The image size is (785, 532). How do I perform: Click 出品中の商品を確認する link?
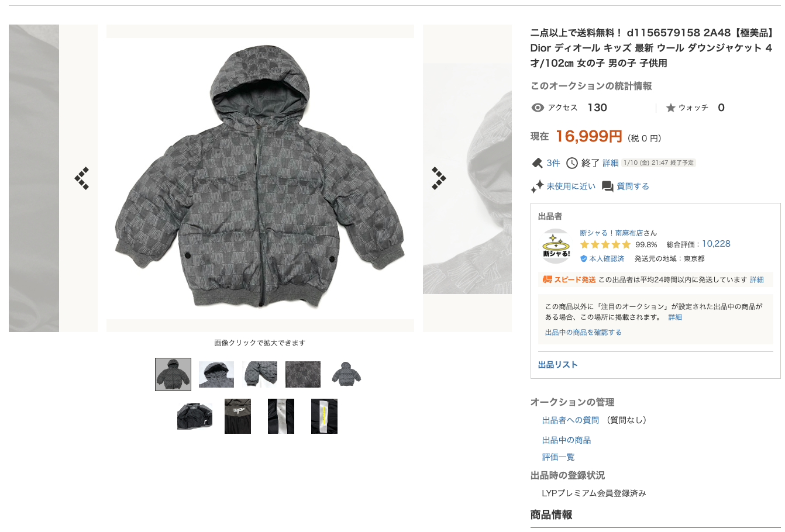coord(583,333)
